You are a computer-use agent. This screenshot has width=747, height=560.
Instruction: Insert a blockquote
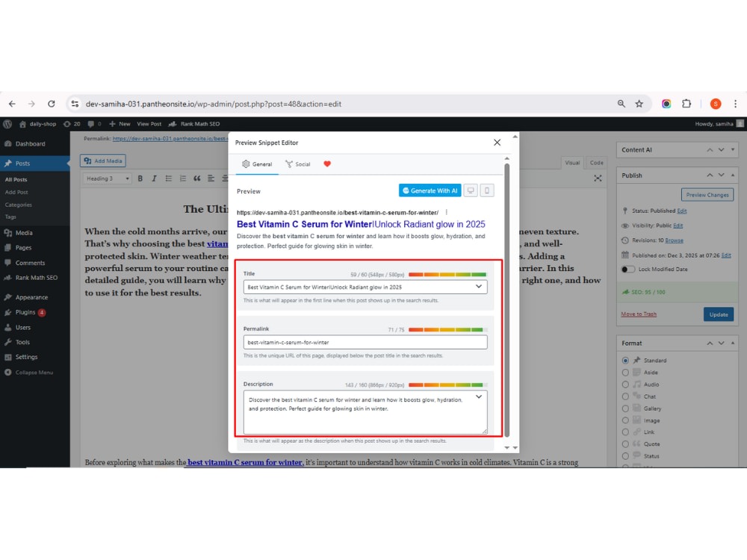(x=196, y=178)
